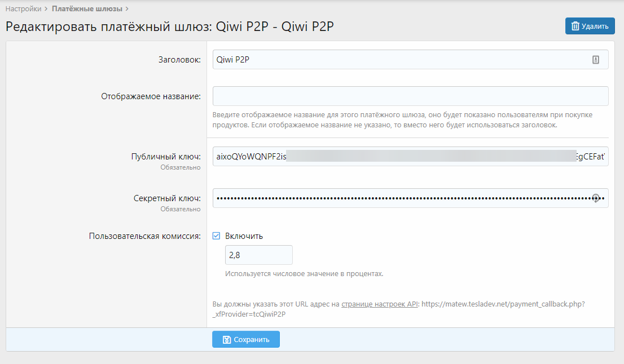Click the chevron after Платёжные шлюзы breadcrumb
The height and width of the screenshot is (364, 624).
pyautogui.click(x=127, y=9)
